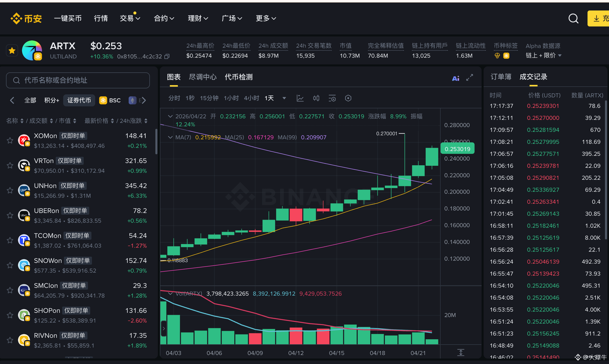Favorite UNHon with its star
This screenshot has width=609, height=364.
pos(10,190)
